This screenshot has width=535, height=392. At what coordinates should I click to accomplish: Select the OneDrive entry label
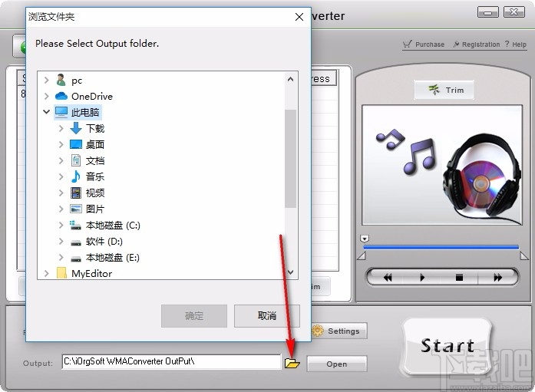pos(92,97)
